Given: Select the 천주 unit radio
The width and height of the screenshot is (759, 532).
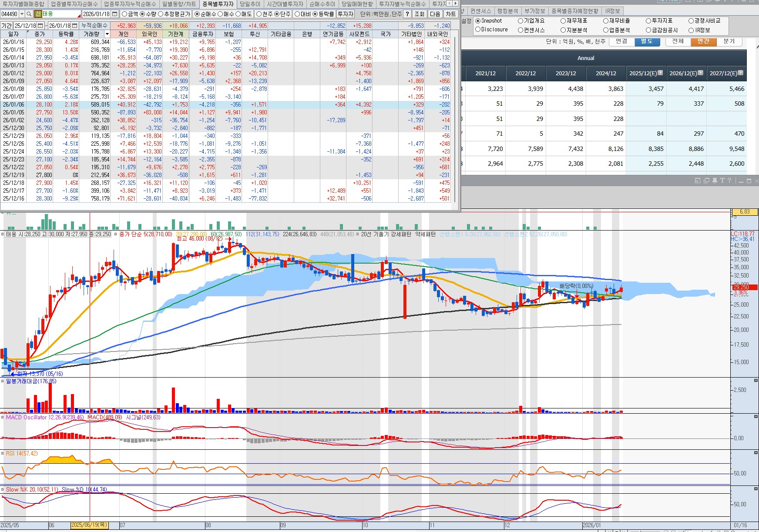Looking at the screenshot, I should [259, 14].
